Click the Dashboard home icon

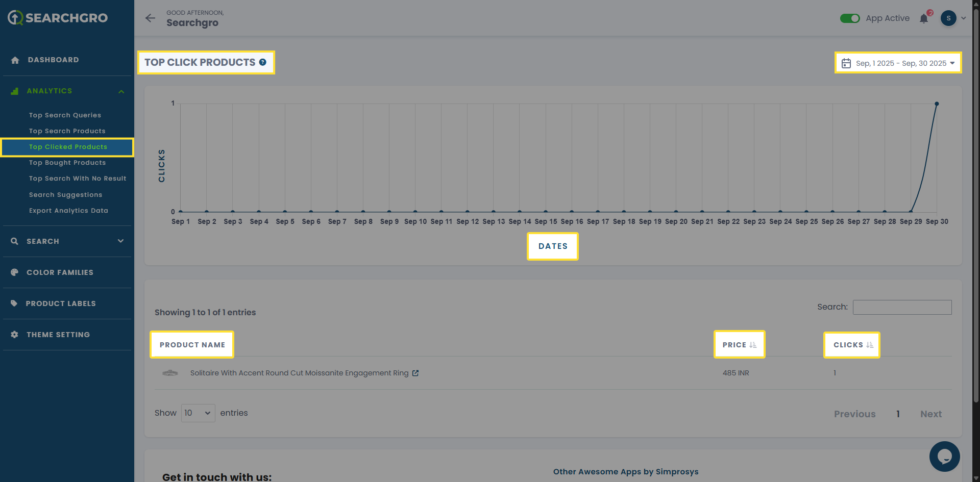pos(15,60)
